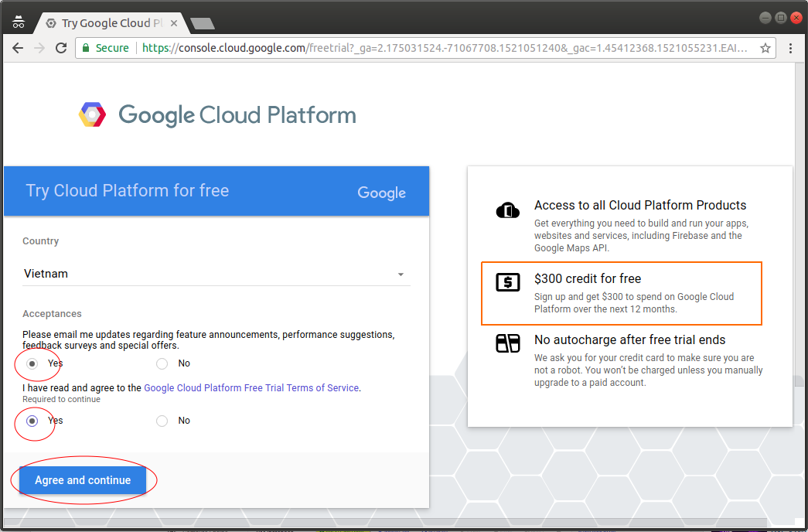The width and height of the screenshot is (808, 532).
Task: Click the incognito icon in the title bar
Action: (x=19, y=22)
